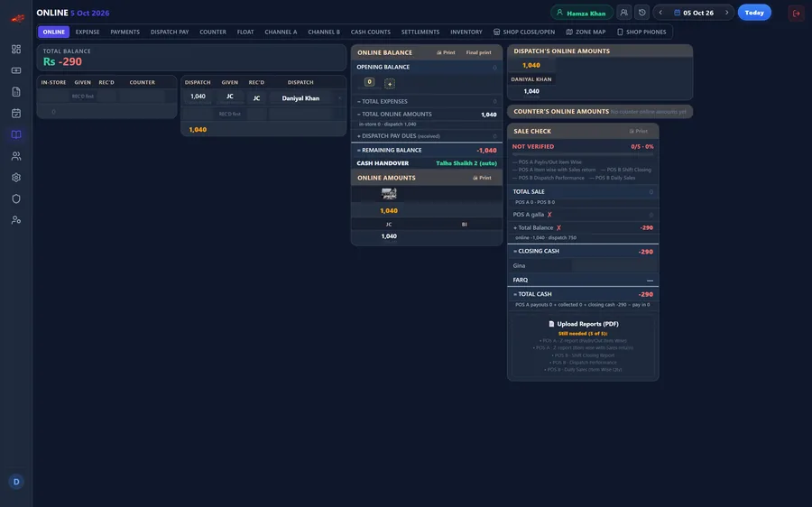Open the FLOAT tab

[245, 32]
